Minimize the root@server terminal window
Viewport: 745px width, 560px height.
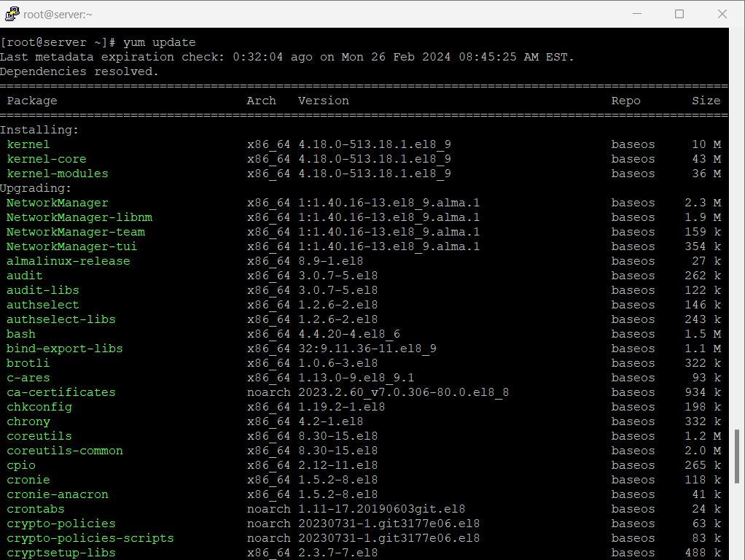click(637, 14)
